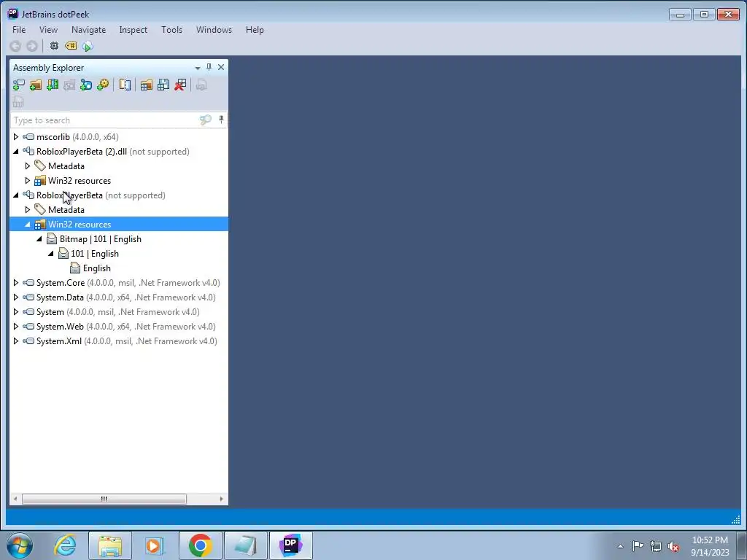Toggle the green-play cloud symbol server icon
This screenshot has width=747, height=560.
point(88,46)
